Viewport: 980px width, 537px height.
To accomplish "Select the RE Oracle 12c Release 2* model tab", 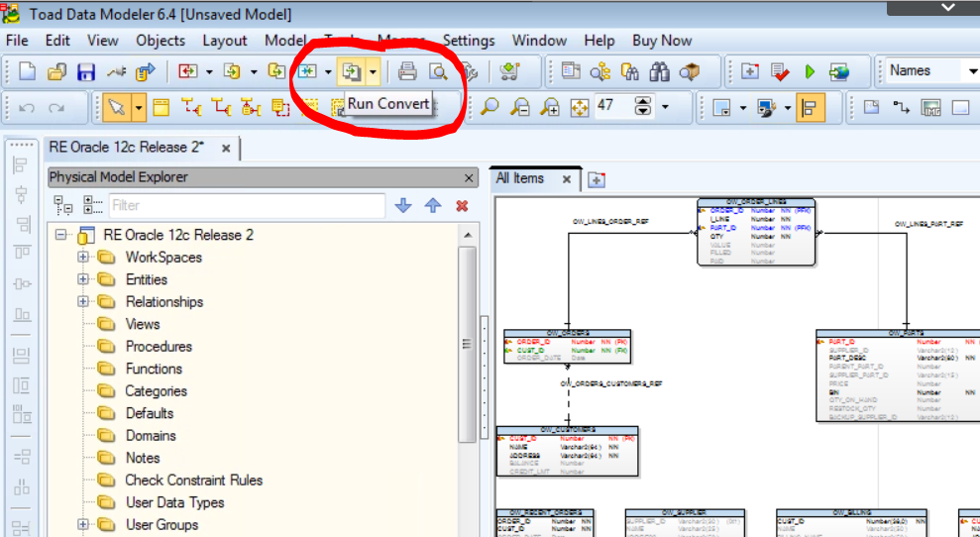I will pyautogui.click(x=126, y=148).
